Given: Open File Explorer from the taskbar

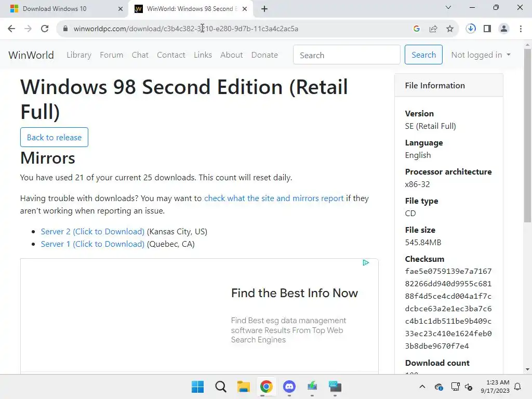Looking at the screenshot, I should click(x=244, y=387).
